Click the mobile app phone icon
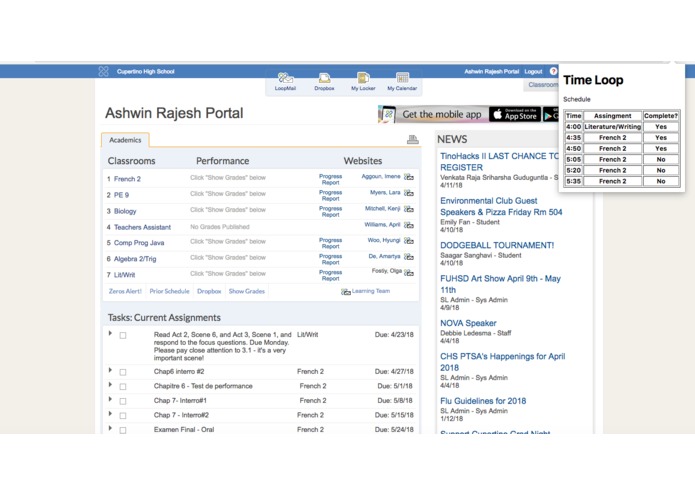Image resolution: width=695 pixels, height=494 pixels. pyautogui.click(x=388, y=114)
